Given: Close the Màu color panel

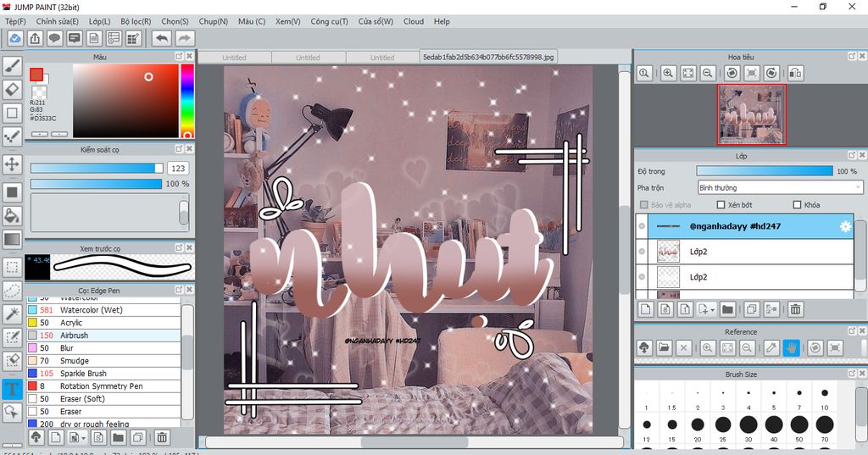Looking at the screenshot, I should tap(189, 56).
